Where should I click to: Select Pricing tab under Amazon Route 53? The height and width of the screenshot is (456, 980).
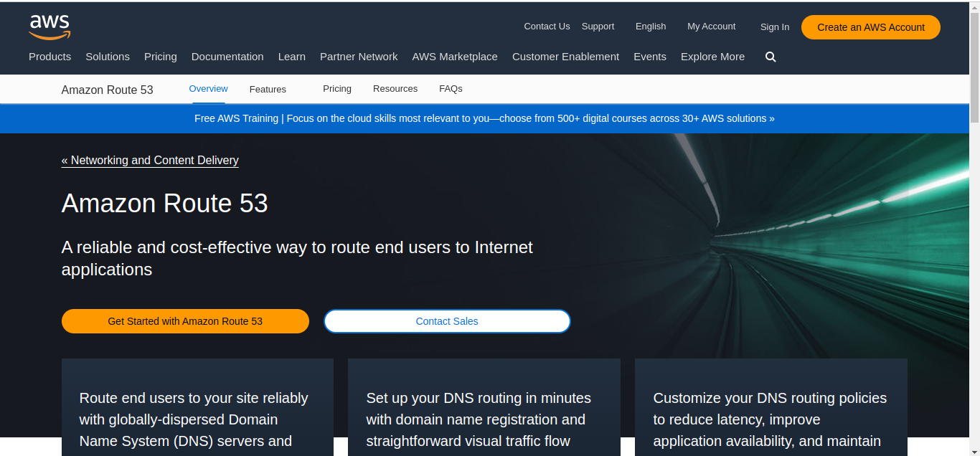pos(337,89)
